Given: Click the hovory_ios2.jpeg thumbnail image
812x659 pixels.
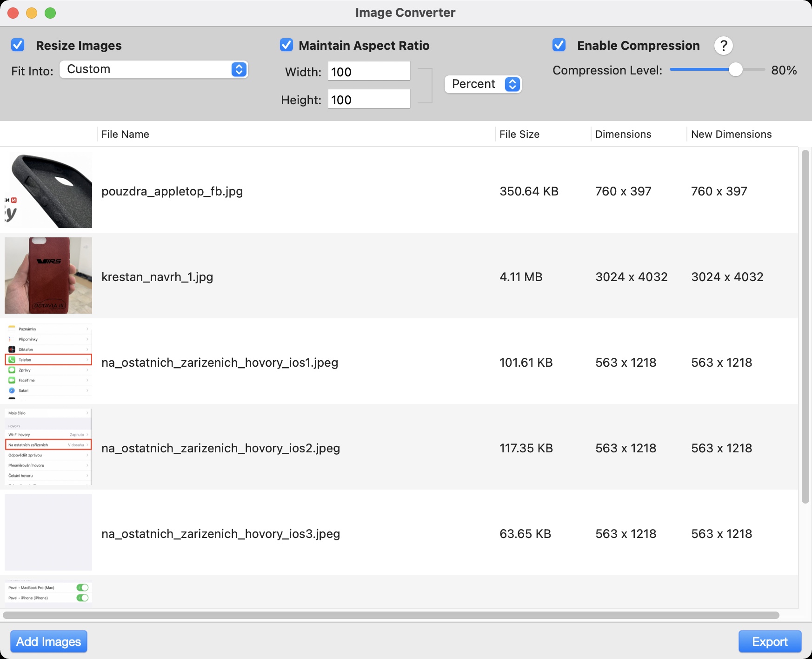Looking at the screenshot, I should point(48,447).
